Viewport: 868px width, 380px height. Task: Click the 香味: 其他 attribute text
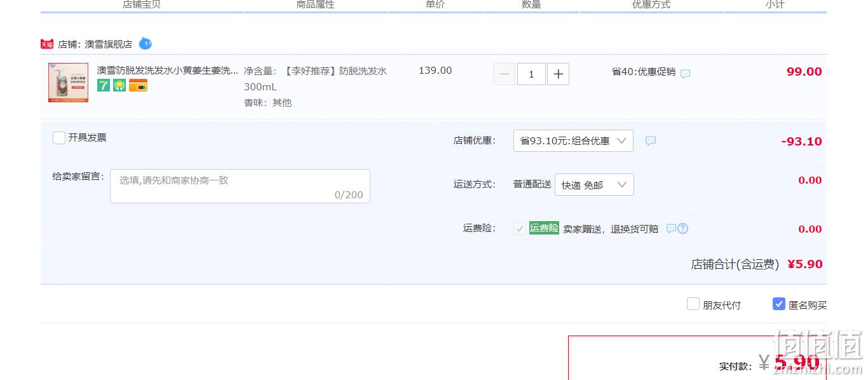point(268,102)
